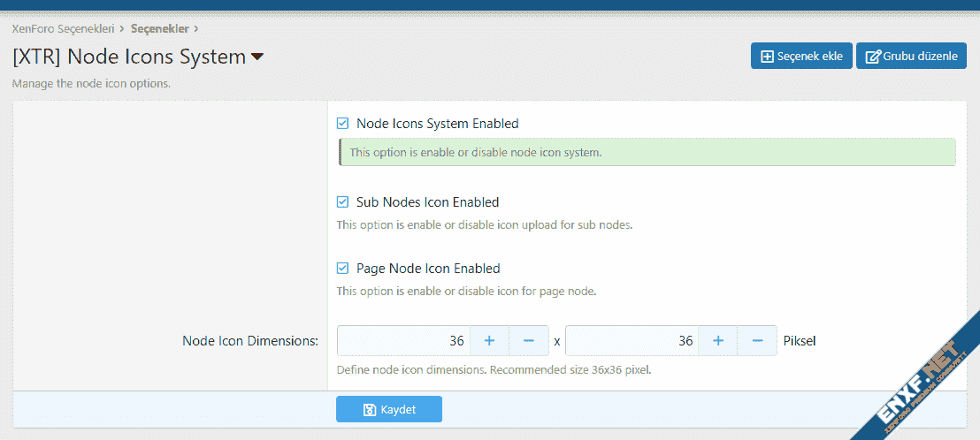
Task: Click the plus icon on Seçenek ekle
Action: click(767, 57)
